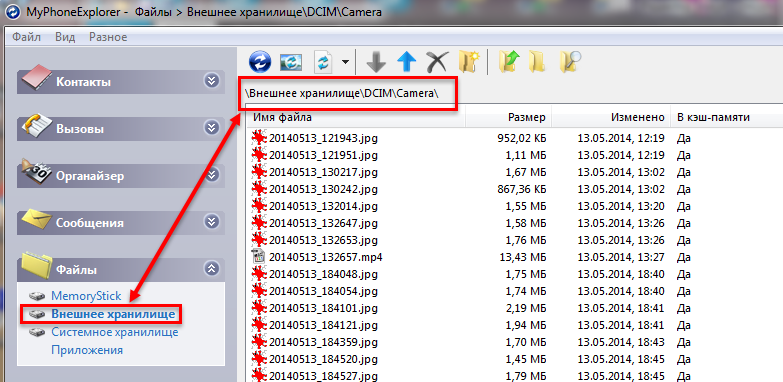Select file 20140513_184101.jpg
This screenshot has height=382, width=783.
[323, 308]
